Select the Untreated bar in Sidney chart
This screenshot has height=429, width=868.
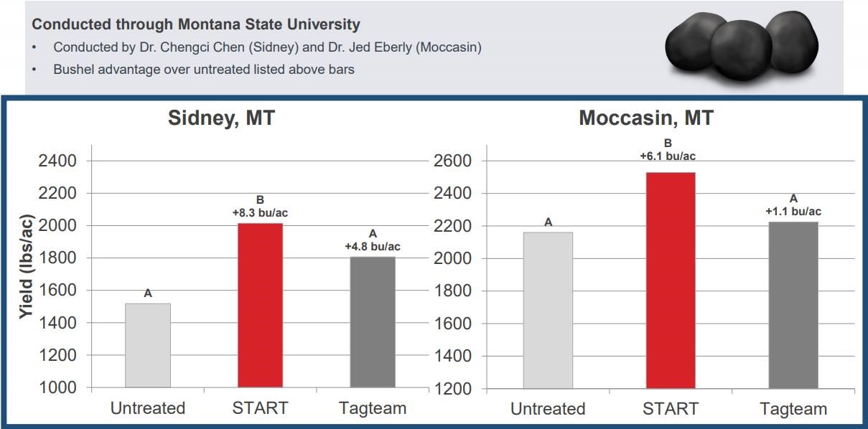(x=148, y=345)
